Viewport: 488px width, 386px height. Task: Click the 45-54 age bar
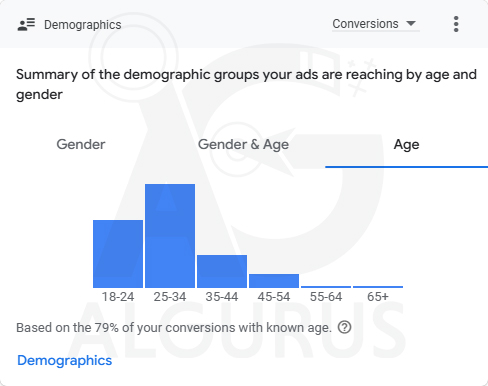click(x=274, y=281)
